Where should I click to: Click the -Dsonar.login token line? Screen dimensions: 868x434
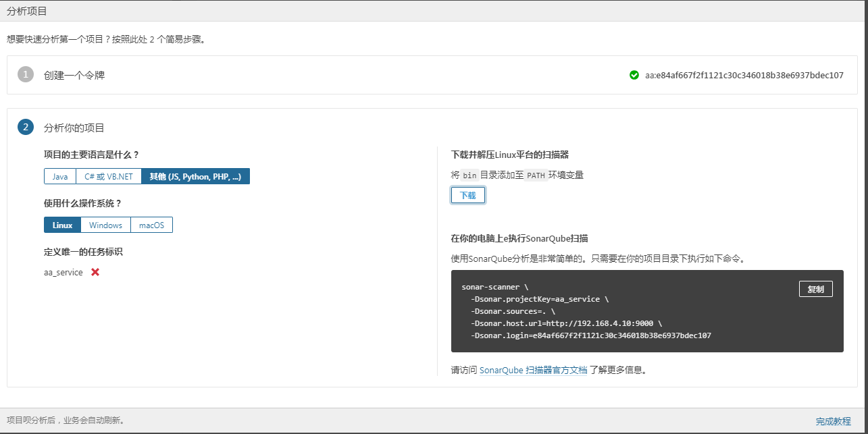point(591,335)
